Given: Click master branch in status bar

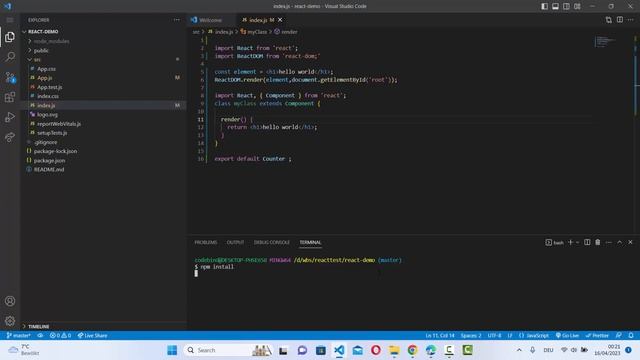Looking at the screenshot, I should 18,335.
